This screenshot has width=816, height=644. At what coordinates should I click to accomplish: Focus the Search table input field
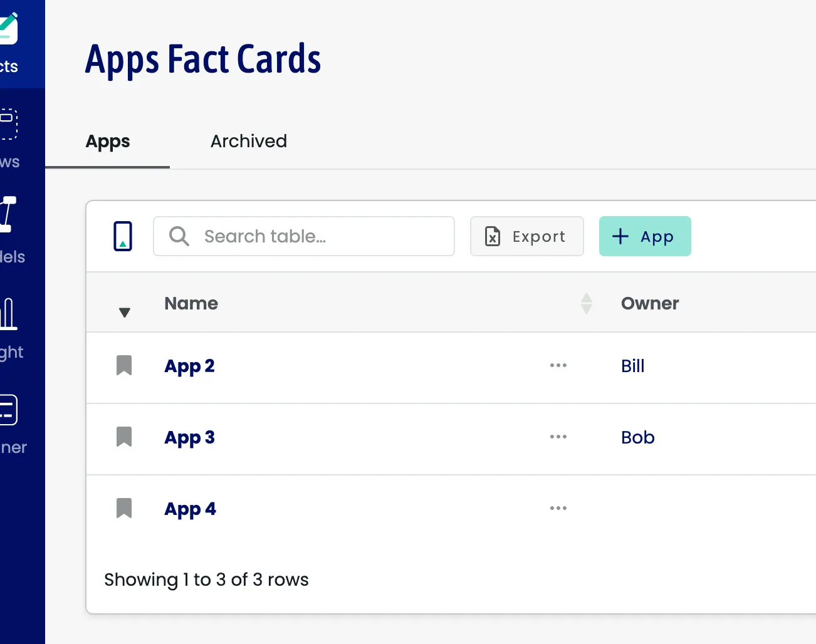tap(313, 236)
